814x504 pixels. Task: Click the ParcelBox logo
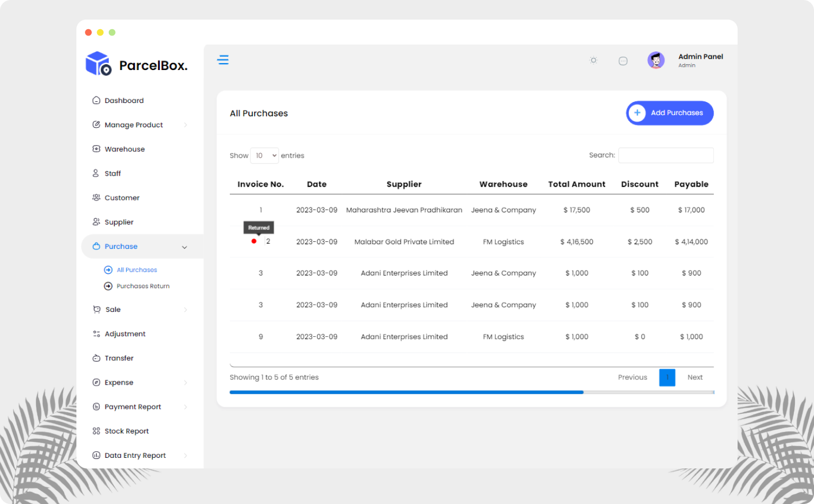click(136, 64)
